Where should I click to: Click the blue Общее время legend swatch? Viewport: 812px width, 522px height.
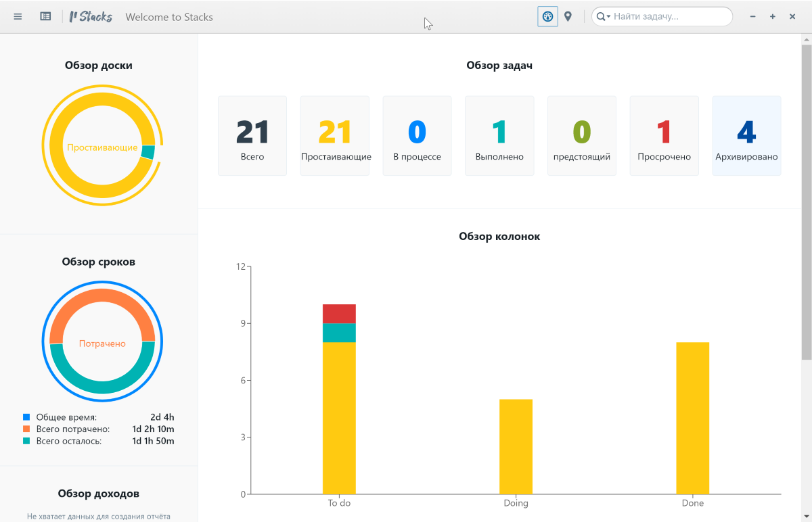pos(26,417)
